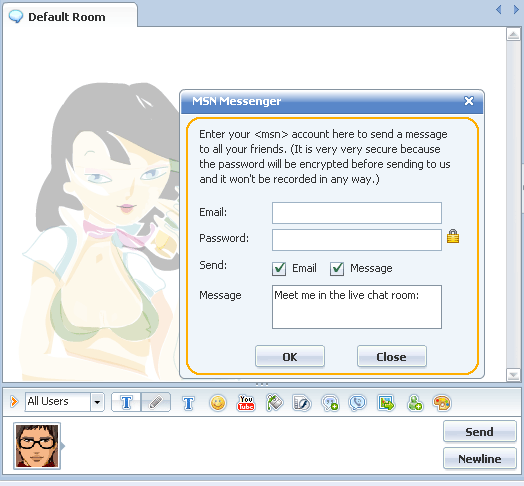Click the padlock icon beside Password
524x486 pixels.
[x=453, y=236]
